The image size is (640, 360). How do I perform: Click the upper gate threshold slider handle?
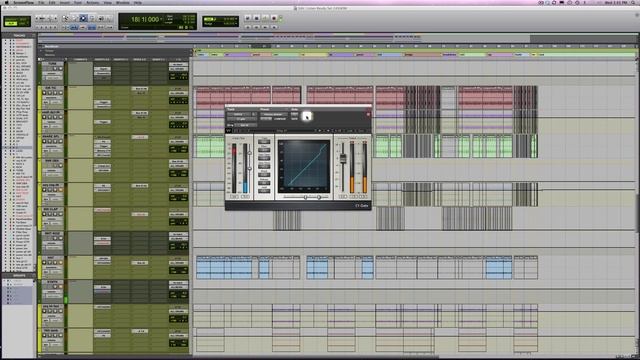tap(250, 153)
